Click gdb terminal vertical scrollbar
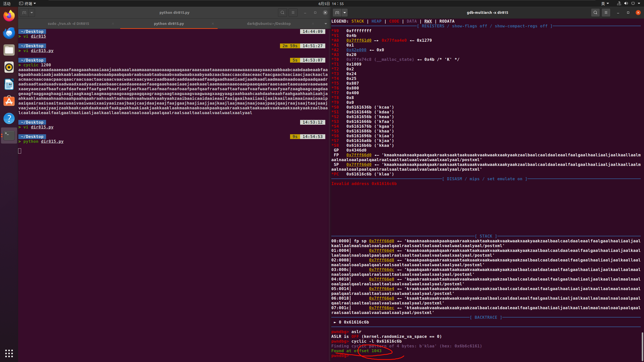The image size is (644, 362). coord(642,346)
